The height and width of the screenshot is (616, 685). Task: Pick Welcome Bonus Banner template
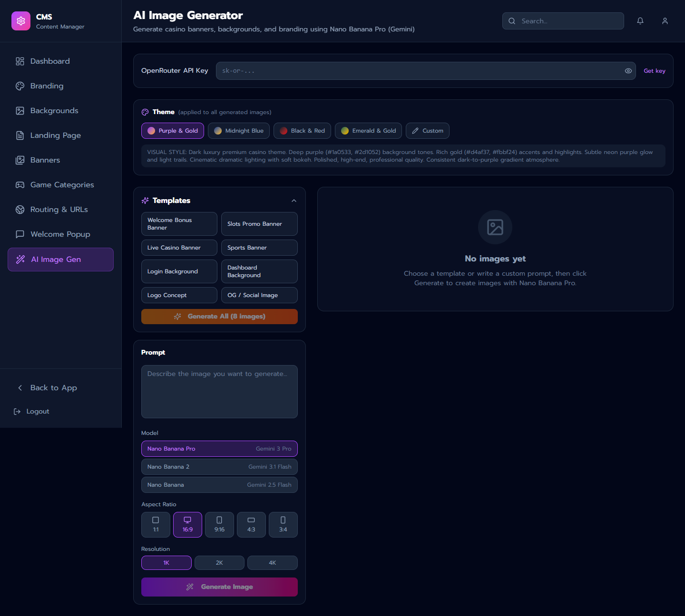(x=179, y=224)
